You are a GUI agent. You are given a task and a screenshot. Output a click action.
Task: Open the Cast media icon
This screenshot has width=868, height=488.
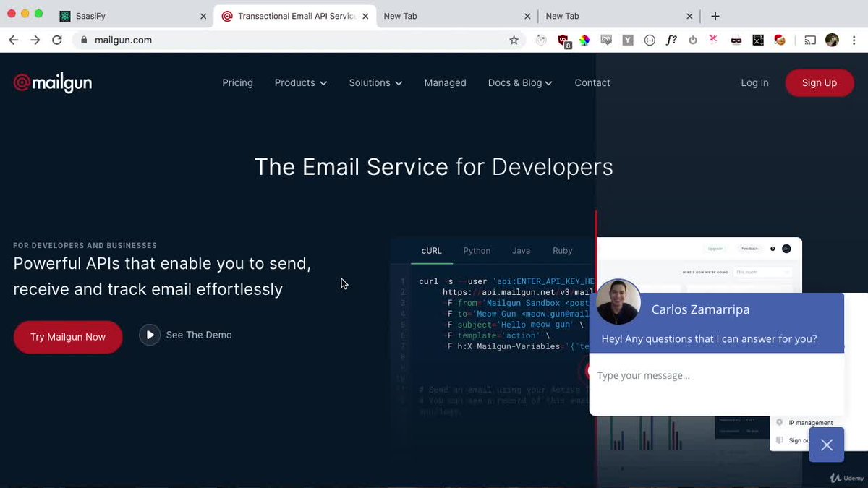[x=810, y=40]
